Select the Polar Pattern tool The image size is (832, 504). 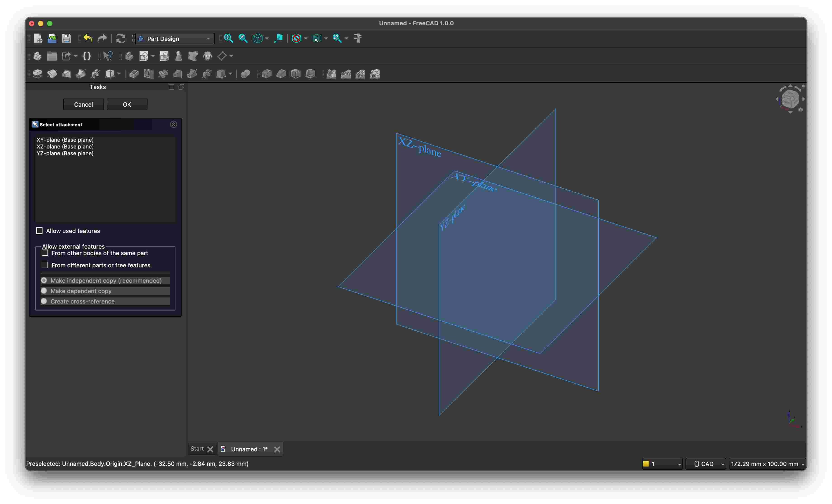coord(361,74)
